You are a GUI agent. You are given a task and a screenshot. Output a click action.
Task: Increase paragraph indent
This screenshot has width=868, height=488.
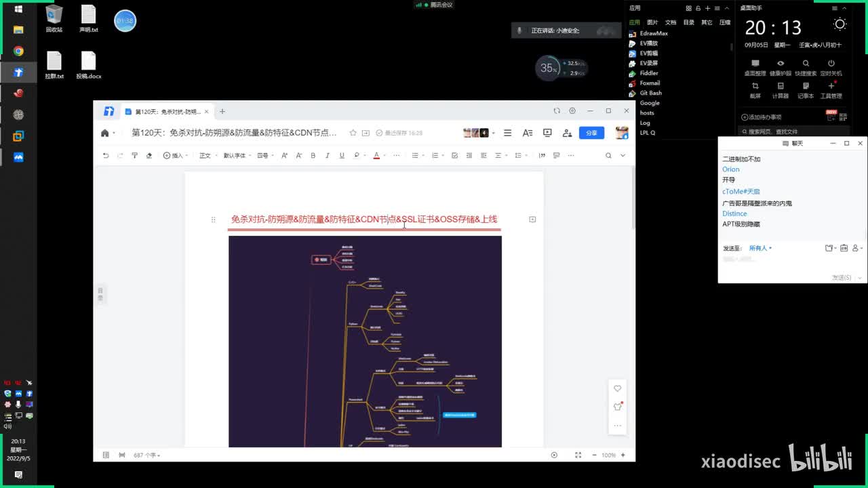484,155
